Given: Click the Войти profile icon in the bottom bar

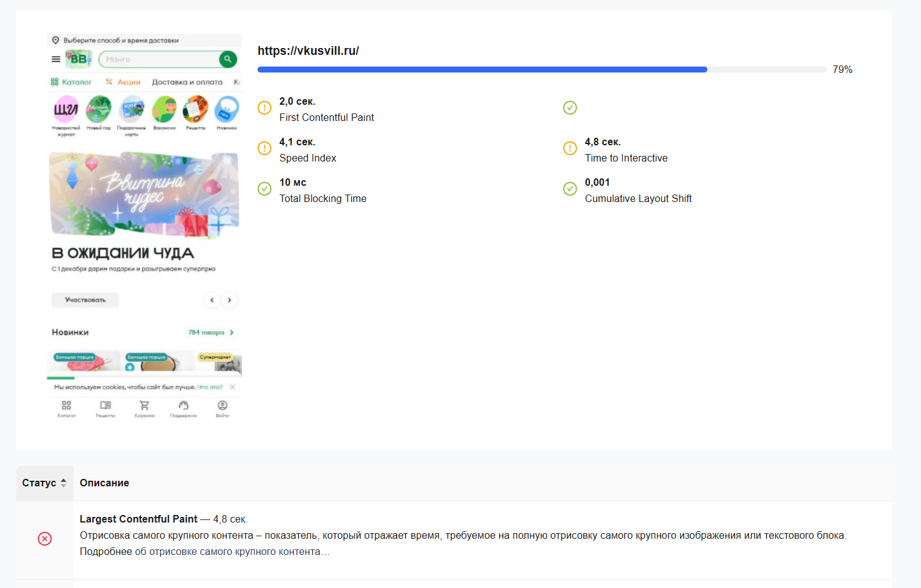Looking at the screenshot, I should click(223, 405).
